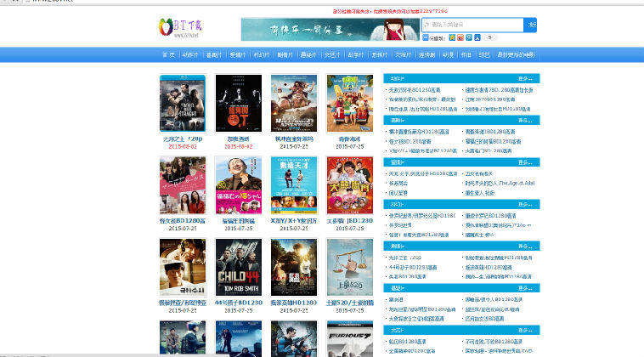
Task: Click the teal share icon beside the Weibo icon
Action: [469, 37]
